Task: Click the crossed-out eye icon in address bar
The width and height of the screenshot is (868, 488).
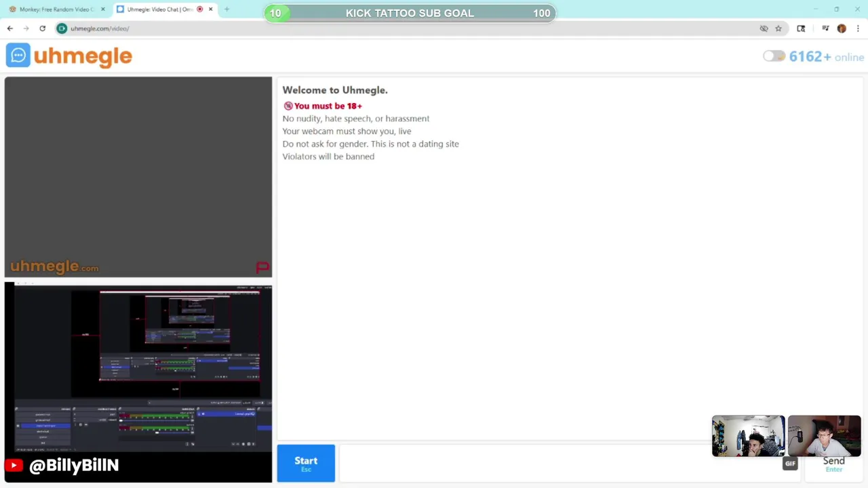Action: pos(764,28)
